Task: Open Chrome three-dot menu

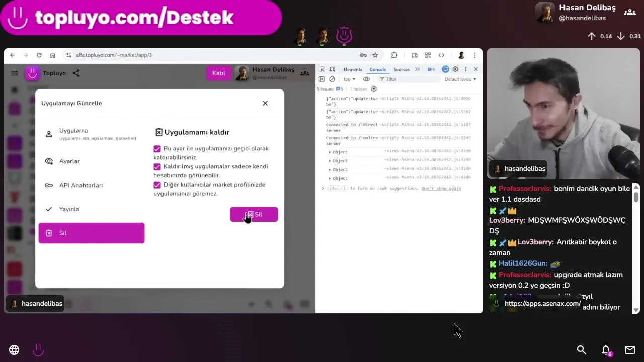Action: point(474,55)
